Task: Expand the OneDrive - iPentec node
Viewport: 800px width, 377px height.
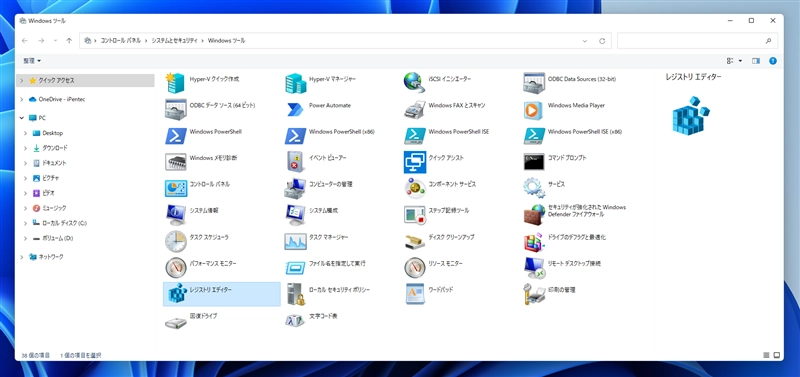Action: click(21, 99)
